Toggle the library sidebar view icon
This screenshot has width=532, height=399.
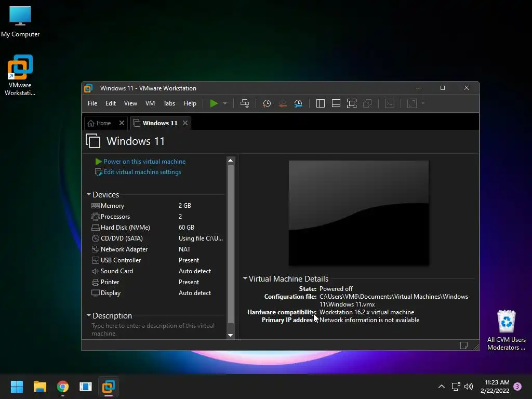[320, 103]
